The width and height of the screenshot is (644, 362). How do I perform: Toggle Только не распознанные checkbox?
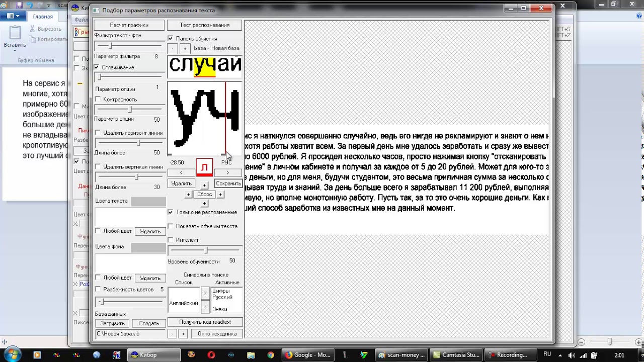pyautogui.click(x=171, y=212)
